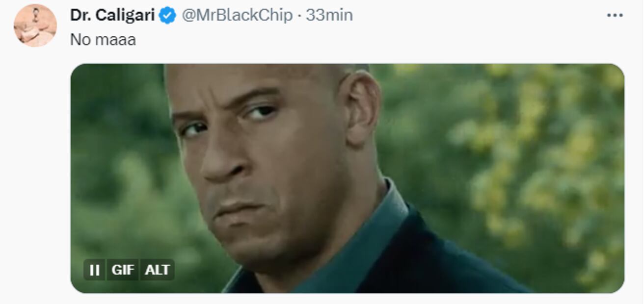Expand tweet options using ellipsis icon
This screenshot has height=304, width=644.
[x=615, y=16]
